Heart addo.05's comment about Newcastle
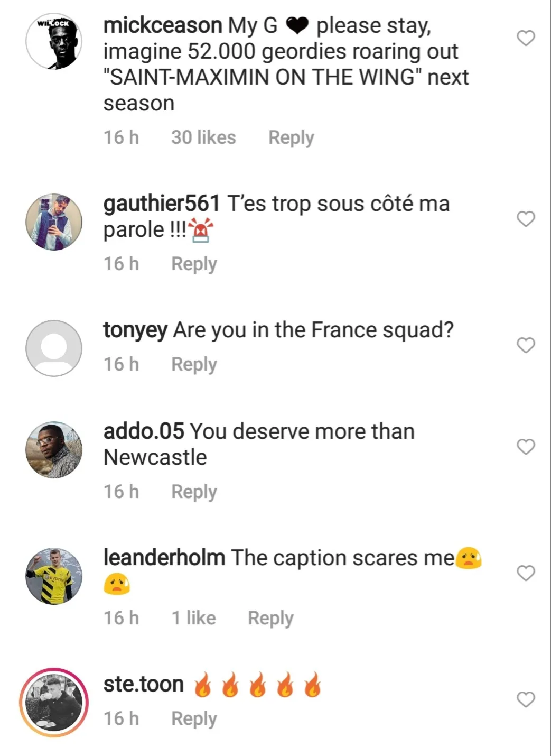 pyautogui.click(x=526, y=447)
